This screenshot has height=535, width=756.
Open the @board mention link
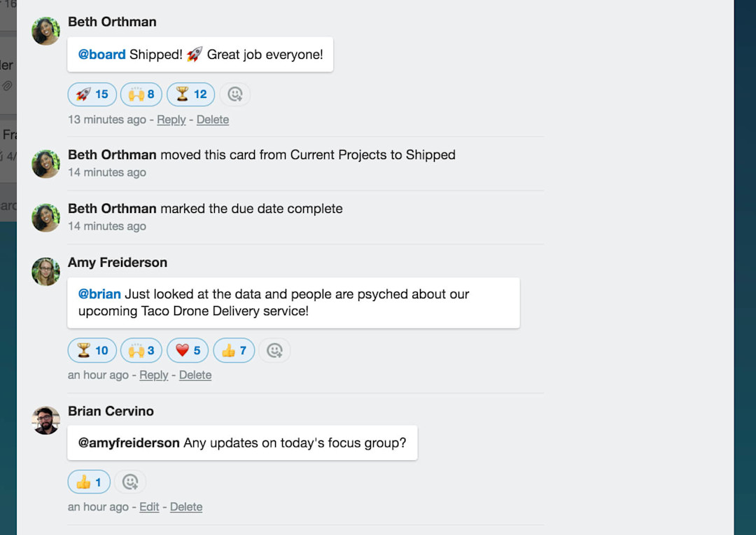click(x=101, y=54)
